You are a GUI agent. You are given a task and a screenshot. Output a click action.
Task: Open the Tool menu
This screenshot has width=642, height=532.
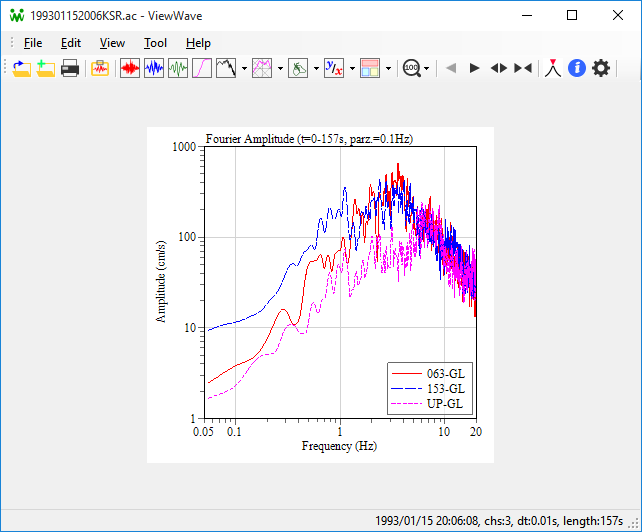pyautogui.click(x=155, y=43)
